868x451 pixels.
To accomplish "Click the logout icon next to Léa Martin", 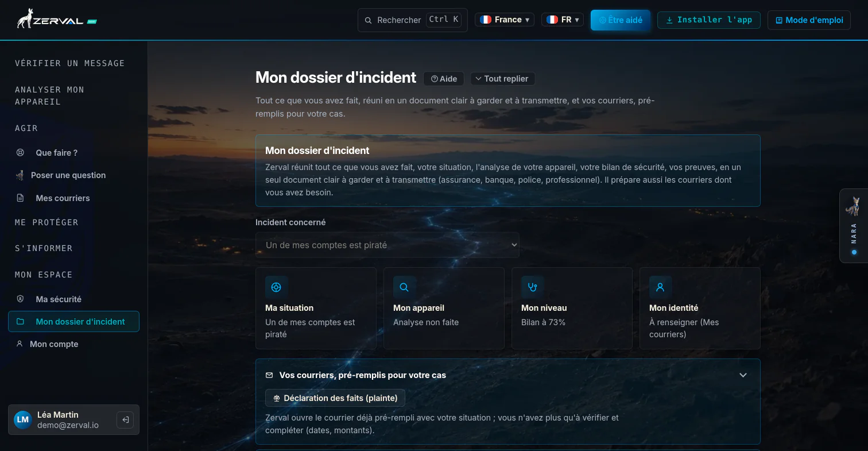I will (x=125, y=420).
